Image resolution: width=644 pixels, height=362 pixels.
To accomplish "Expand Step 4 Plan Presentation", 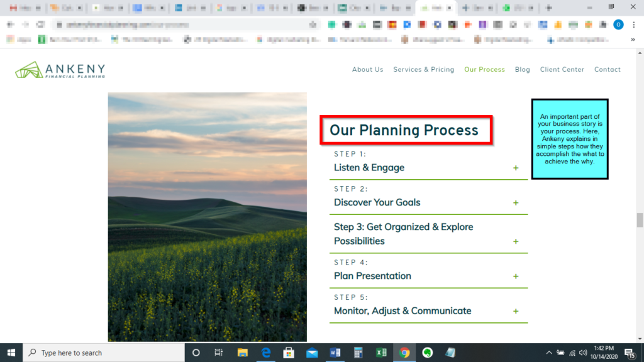I will 516,277.
